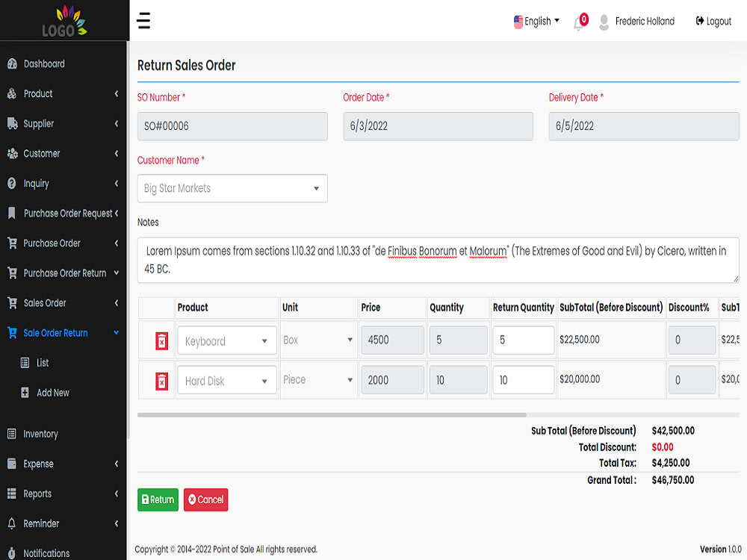Expand the Product menu chevron
Viewport: 747px width, 560px height.
point(117,94)
